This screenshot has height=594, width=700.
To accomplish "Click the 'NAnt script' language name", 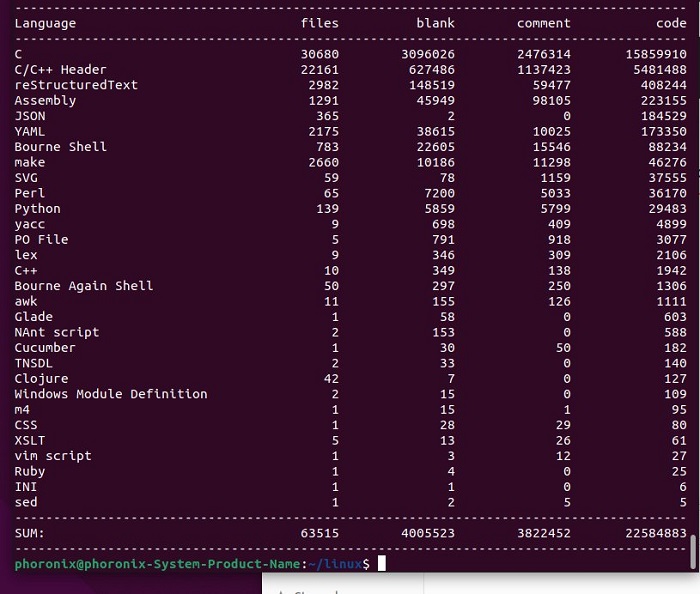I will coord(57,332).
